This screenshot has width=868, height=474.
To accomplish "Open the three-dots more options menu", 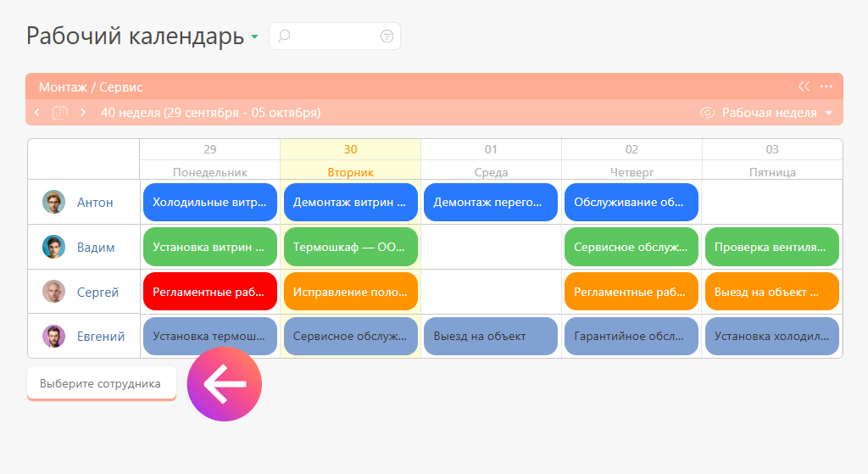I will tap(826, 86).
